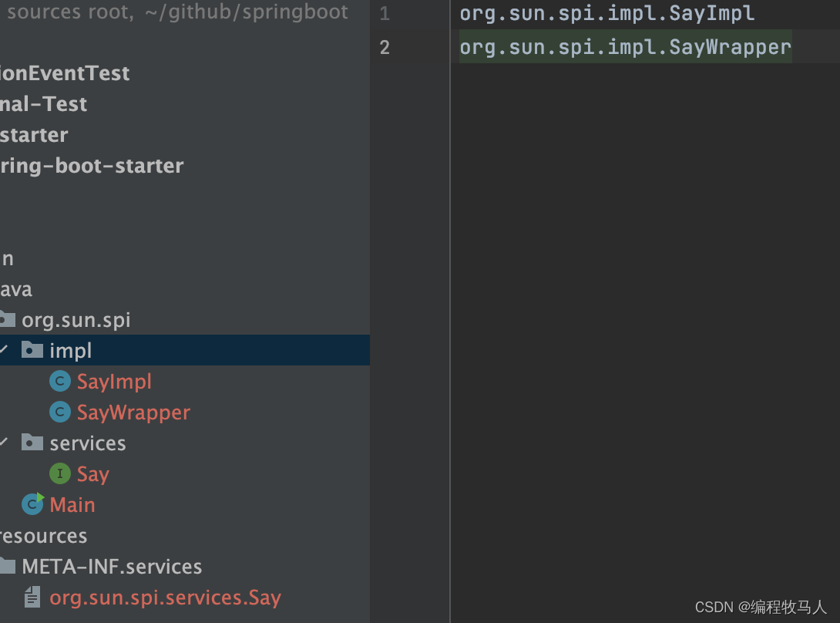Click the org.sun.spi.services.Say file icon
This screenshot has width=840, height=623.
click(x=32, y=597)
